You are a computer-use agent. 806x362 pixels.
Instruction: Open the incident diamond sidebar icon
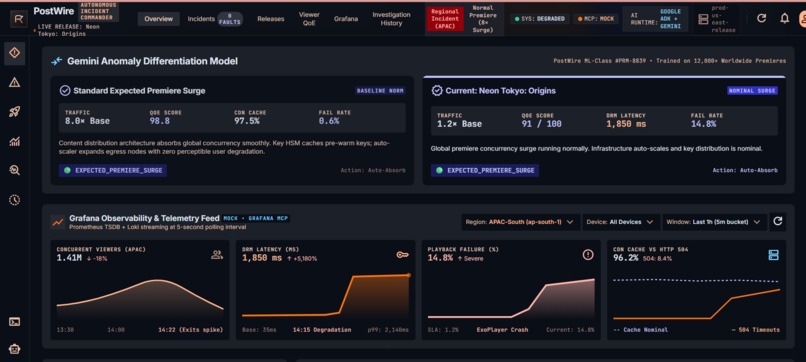click(14, 53)
